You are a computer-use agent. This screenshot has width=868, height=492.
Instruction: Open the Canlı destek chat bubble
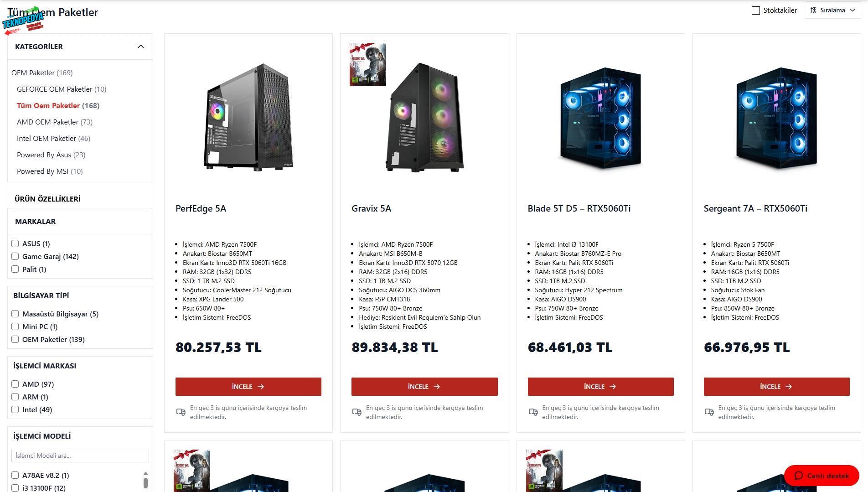[x=821, y=476]
